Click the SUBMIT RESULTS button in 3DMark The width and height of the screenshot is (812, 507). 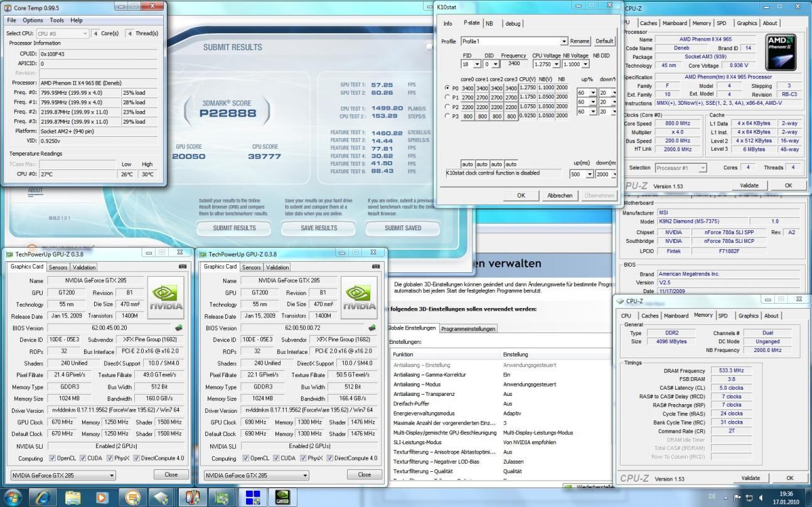coord(235,228)
